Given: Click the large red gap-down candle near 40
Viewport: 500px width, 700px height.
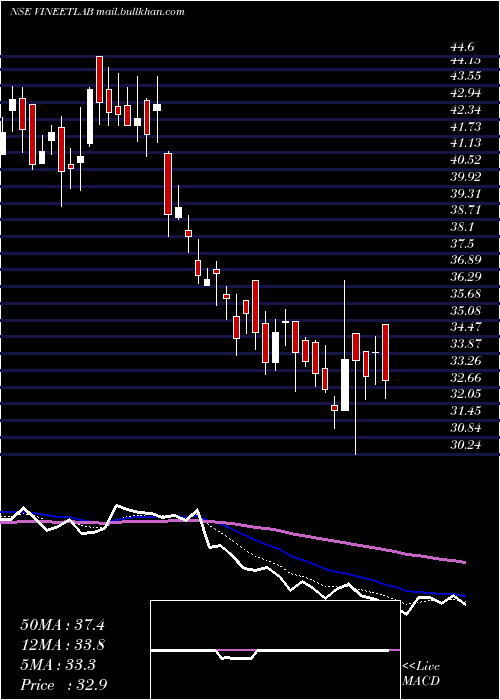Looking at the screenshot, I should tap(168, 184).
